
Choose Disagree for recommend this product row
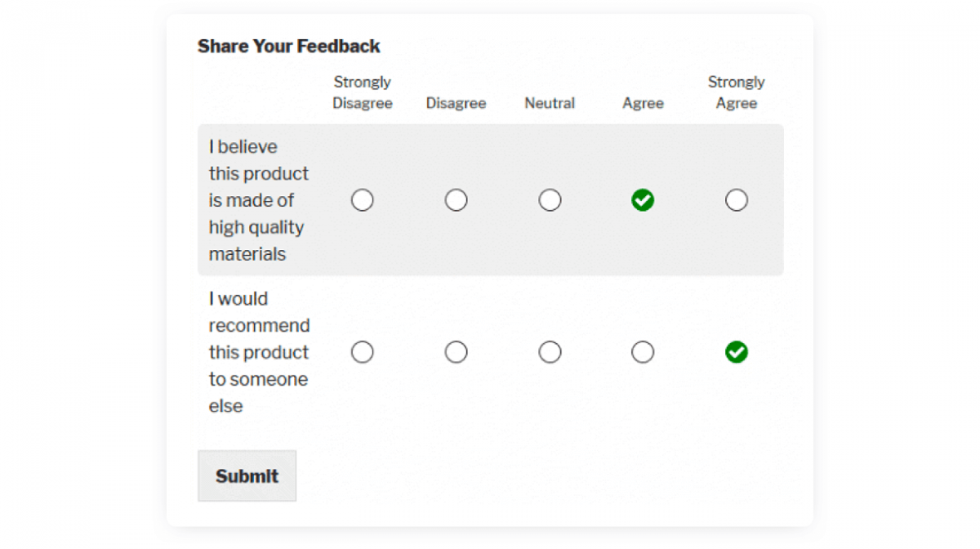tap(457, 352)
